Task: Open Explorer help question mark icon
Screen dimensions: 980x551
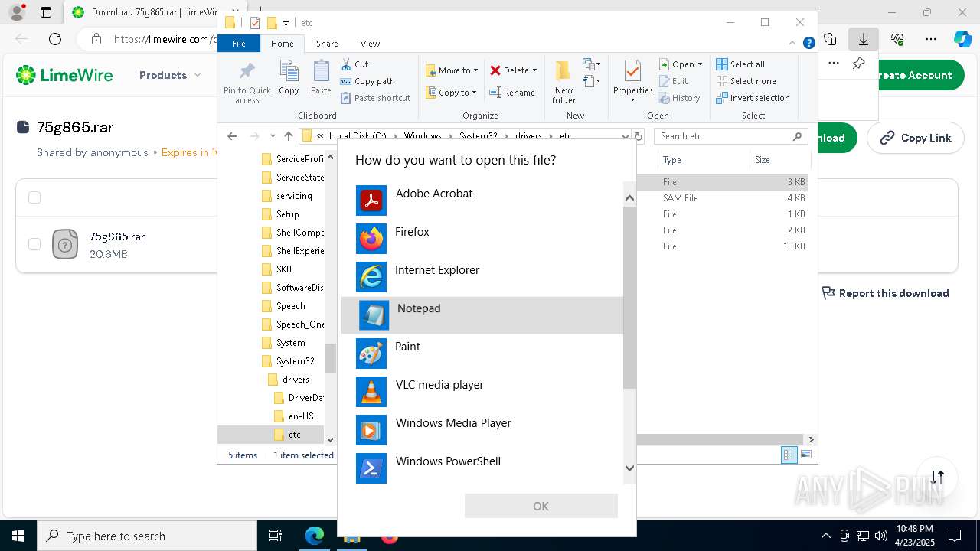Action: pyautogui.click(x=808, y=44)
